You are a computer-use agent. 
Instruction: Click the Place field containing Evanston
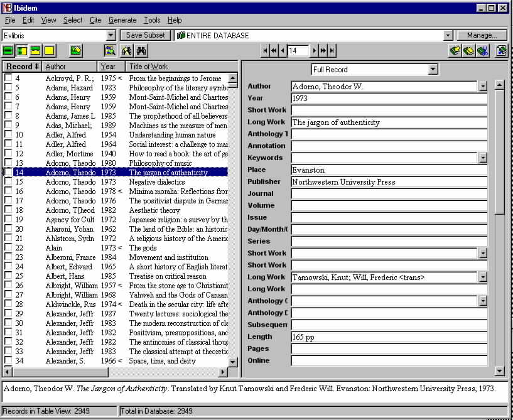coord(389,170)
